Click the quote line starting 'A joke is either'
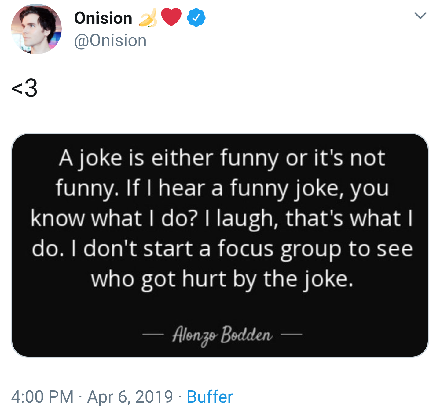 (222, 159)
